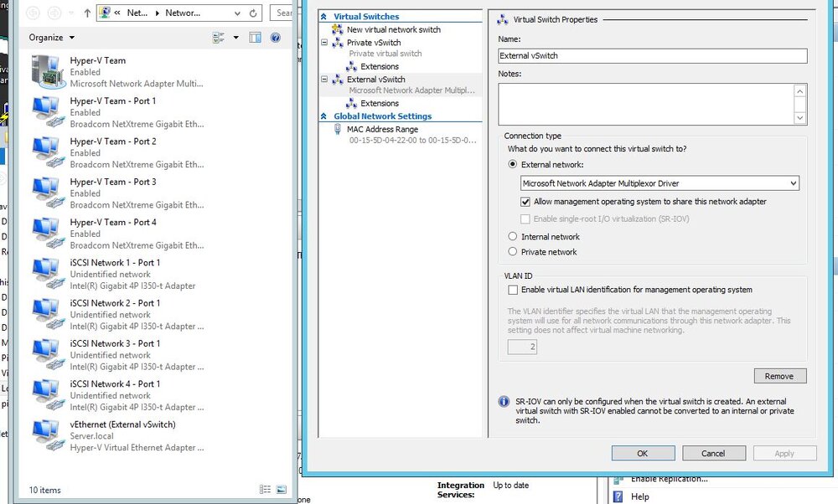Screen dimensions: 838x504
Task: Uncheck Allow management operating system to share adapter
Action: [x=525, y=202]
